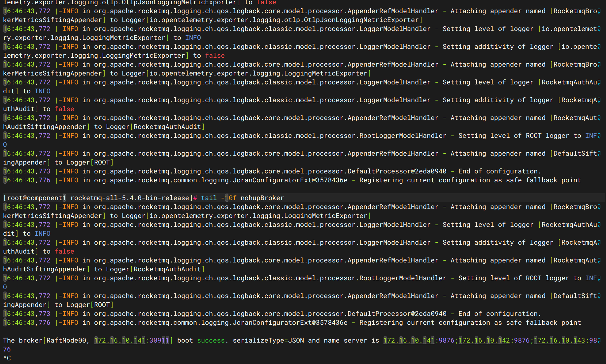Screen dimensions: 606x364
Task: Click the wrapped purple 76 port remainder
Action: (x=7, y=349)
